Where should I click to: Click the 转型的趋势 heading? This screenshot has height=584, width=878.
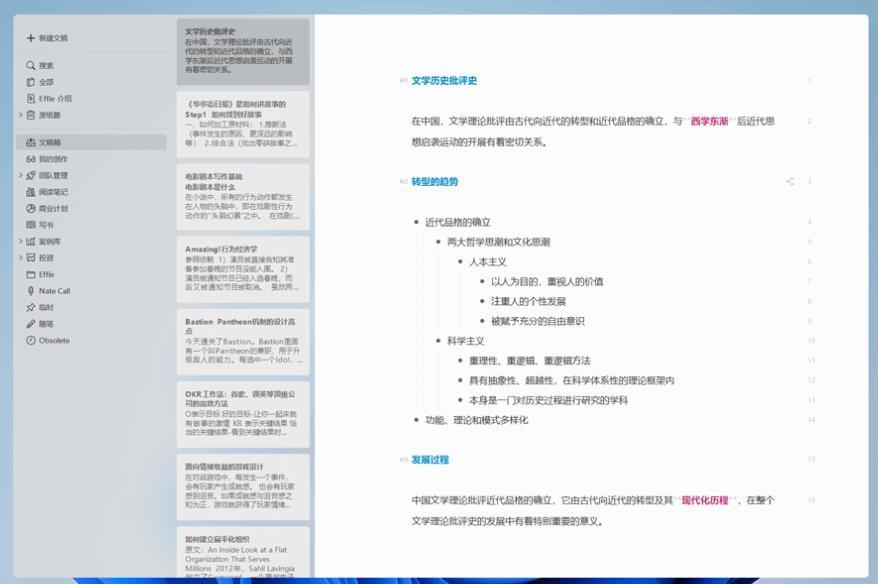click(x=435, y=181)
